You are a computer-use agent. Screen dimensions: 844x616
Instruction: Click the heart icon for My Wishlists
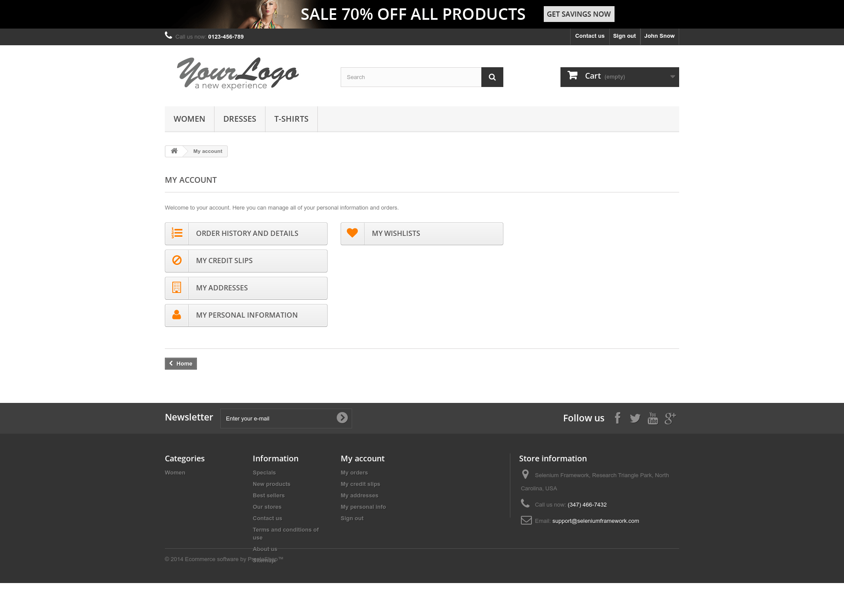pyautogui.click(x=353, y=233)
